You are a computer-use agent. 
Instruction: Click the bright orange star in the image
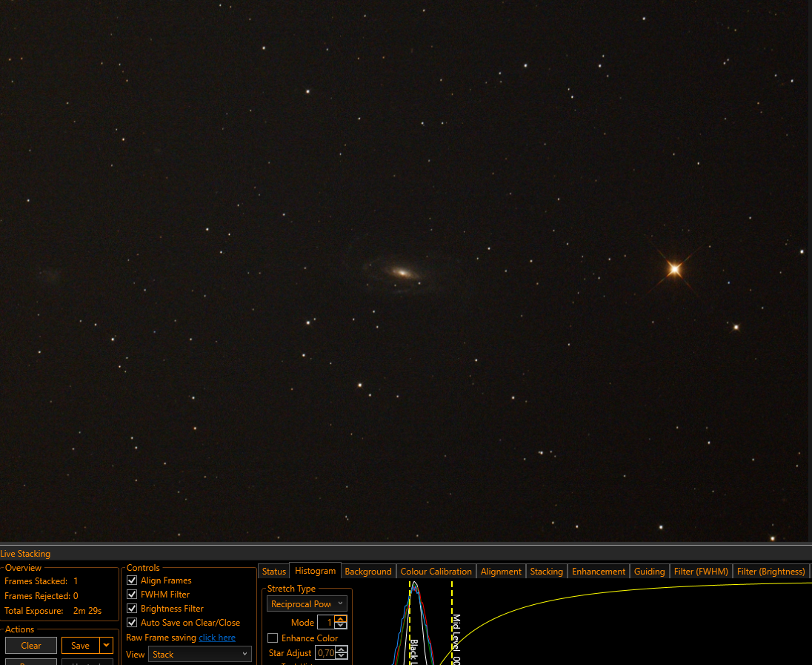(674, 268)
